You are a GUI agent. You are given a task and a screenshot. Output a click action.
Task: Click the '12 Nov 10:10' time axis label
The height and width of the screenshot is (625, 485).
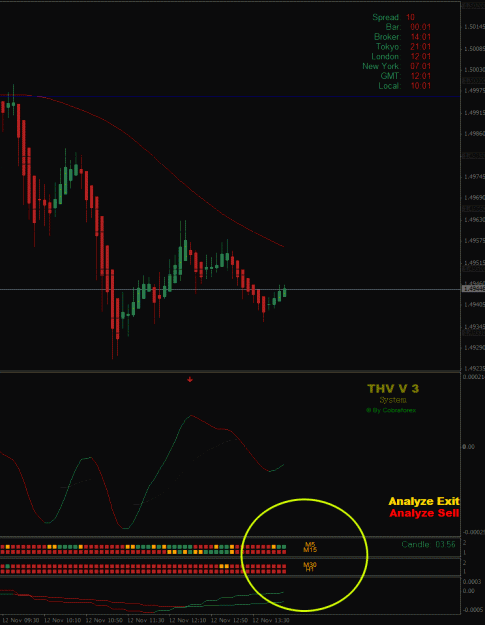tap(62, 621)
